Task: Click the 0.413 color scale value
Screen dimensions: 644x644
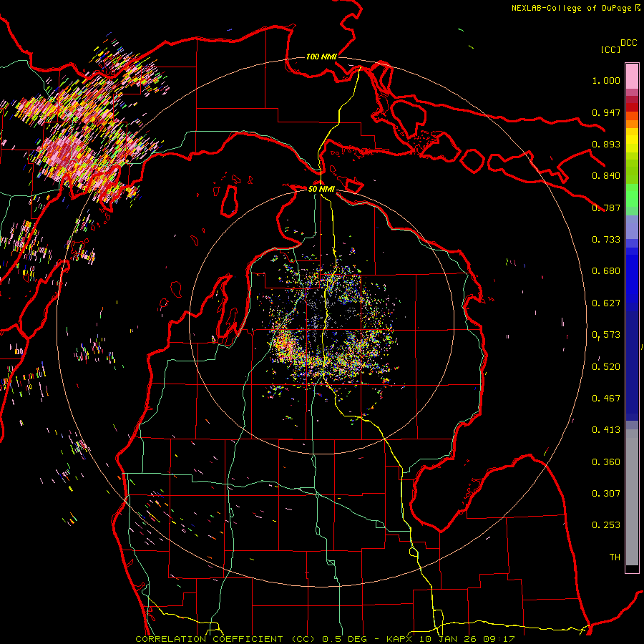Action: [x=606, y=430]
